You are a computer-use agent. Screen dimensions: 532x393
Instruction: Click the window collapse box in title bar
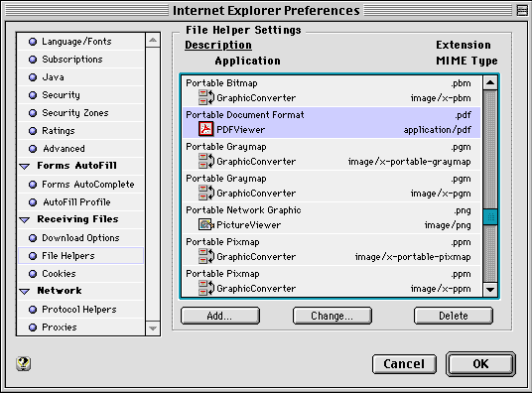(522, 11)
